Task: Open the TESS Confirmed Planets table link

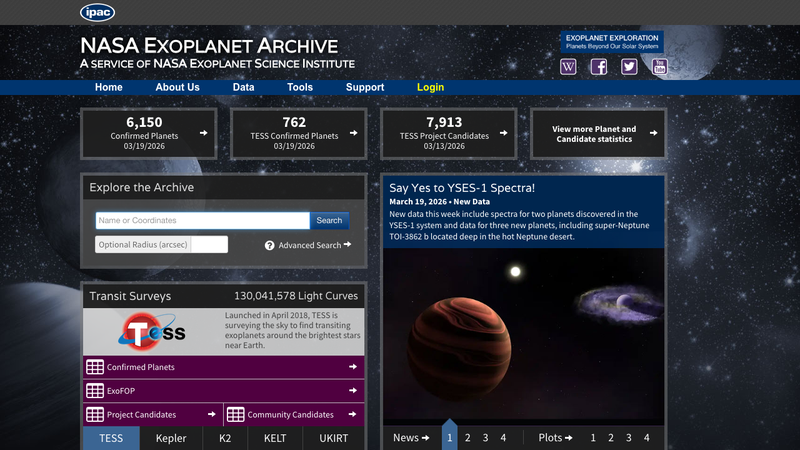Action: click(x=223, y=367)
